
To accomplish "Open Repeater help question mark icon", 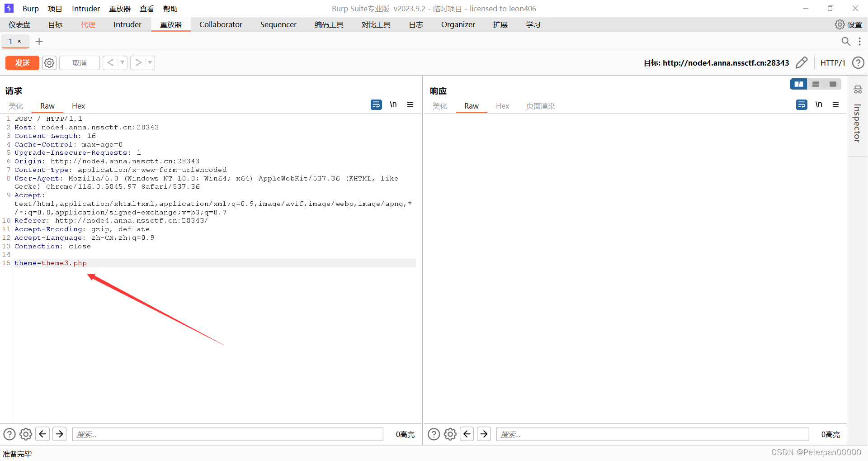I will tap(858, 62).
